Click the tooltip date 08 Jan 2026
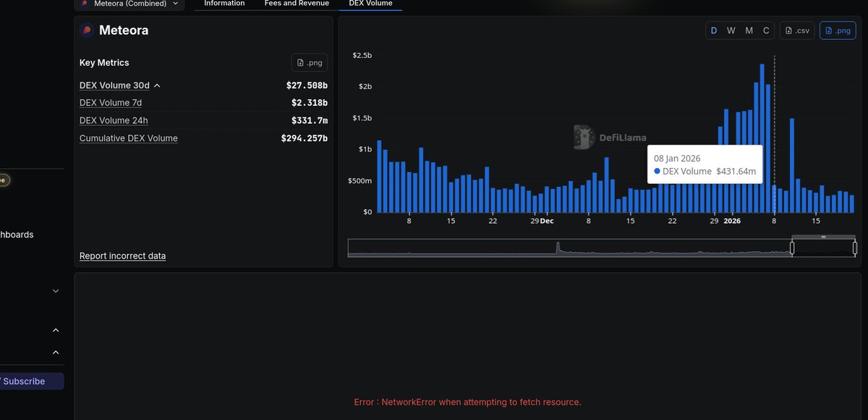The width and height of the screenshot is (868, 420). coord(677,158)
